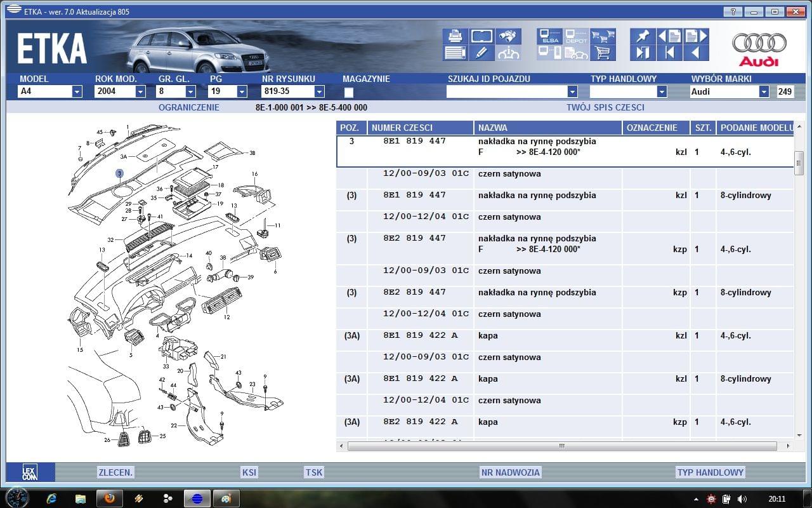
Task: Open Firefox from the taskbar
Action: [109, 498]
